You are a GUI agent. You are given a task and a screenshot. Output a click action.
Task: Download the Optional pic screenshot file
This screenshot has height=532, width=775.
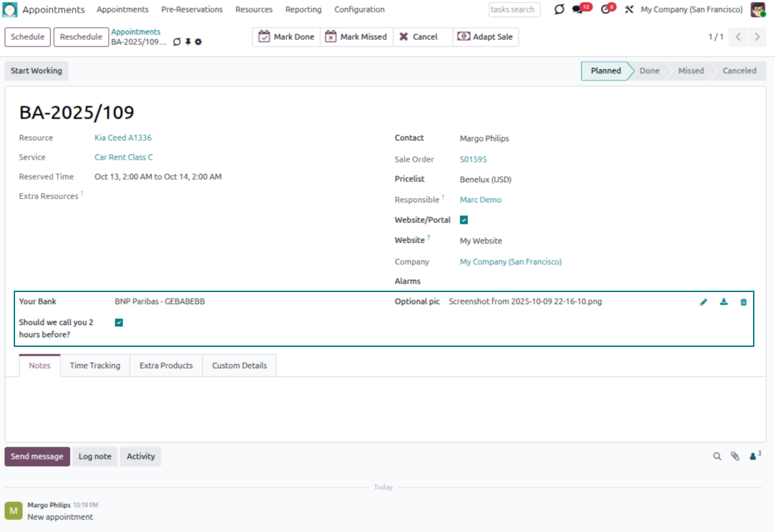(724, 302)
